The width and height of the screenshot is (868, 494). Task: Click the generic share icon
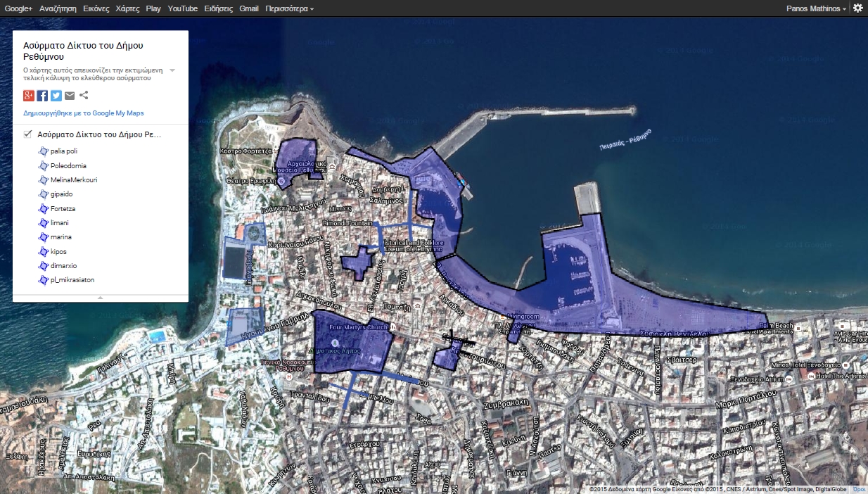(84, 96)
